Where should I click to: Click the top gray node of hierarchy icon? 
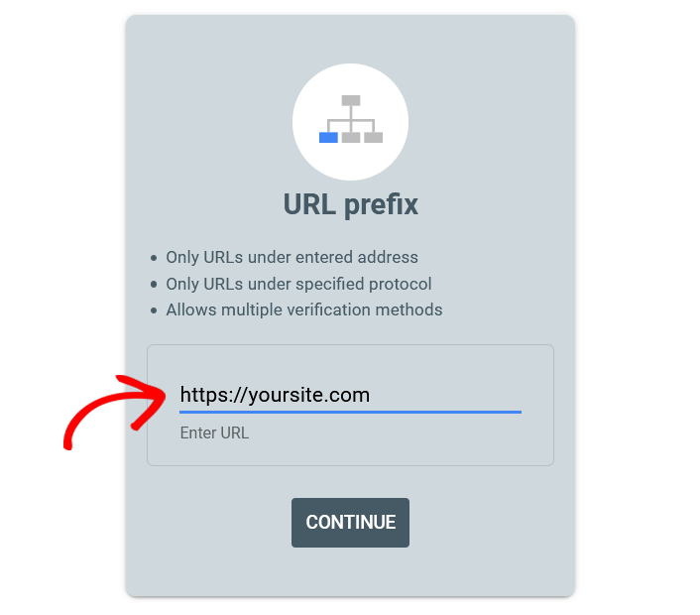click(x=351, y=100)
